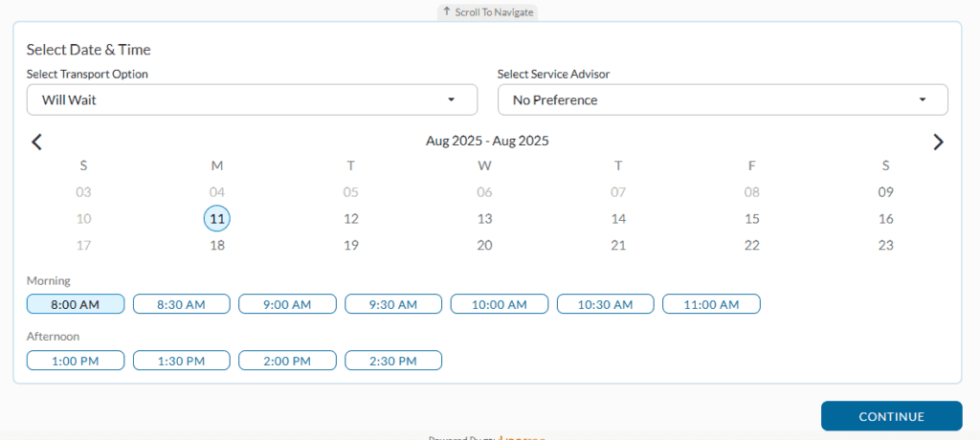Select highlighted date 11 in calendar
The width and height of the screenshot is (980, 440).
[x=217, y=219]
